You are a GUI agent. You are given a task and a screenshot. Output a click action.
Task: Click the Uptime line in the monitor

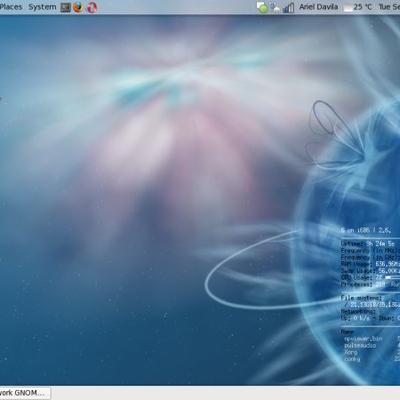[x=368, y=244]
